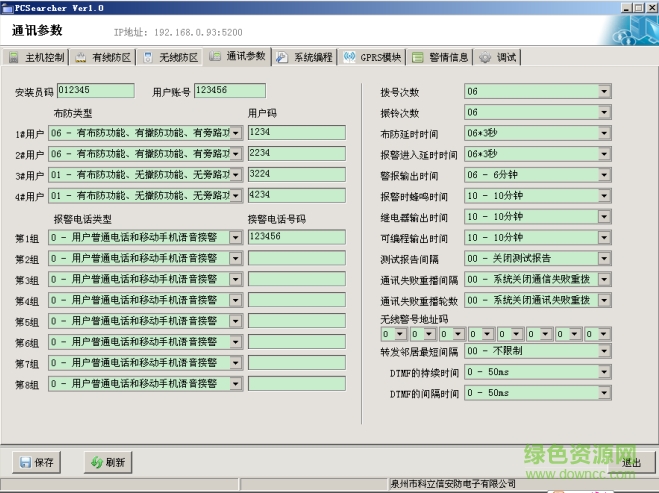Expand the 拨号次数 dropdown
Screen dimensions: 659x493
pyautogui.click(x=604, y=92)
